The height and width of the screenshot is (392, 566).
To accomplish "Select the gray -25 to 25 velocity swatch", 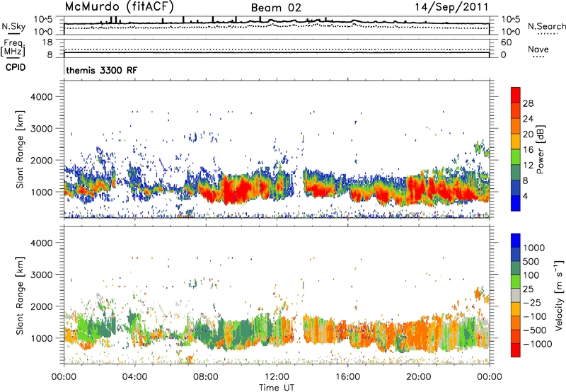I will pyautogui.click(x=516, y=295).
